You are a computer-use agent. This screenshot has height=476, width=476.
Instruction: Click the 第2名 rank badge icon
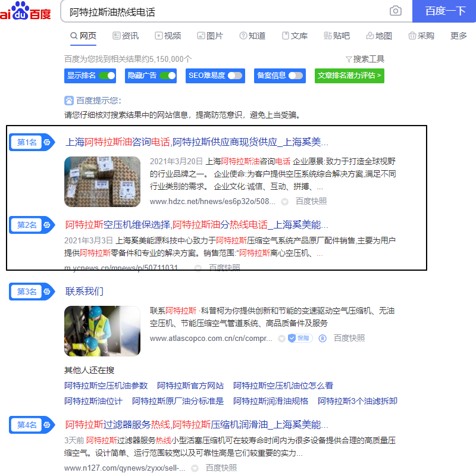click(x=32, y=225)
